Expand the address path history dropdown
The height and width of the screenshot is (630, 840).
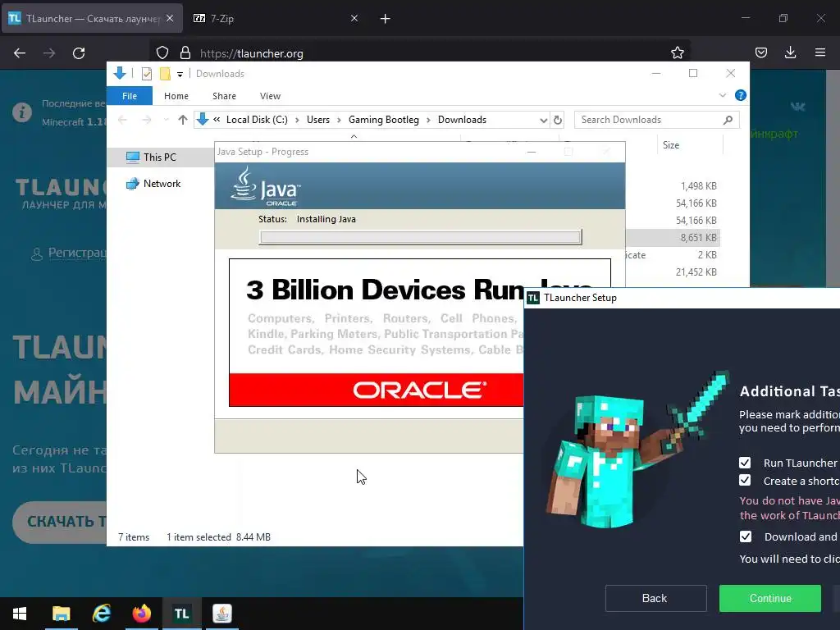pos(543,120)
